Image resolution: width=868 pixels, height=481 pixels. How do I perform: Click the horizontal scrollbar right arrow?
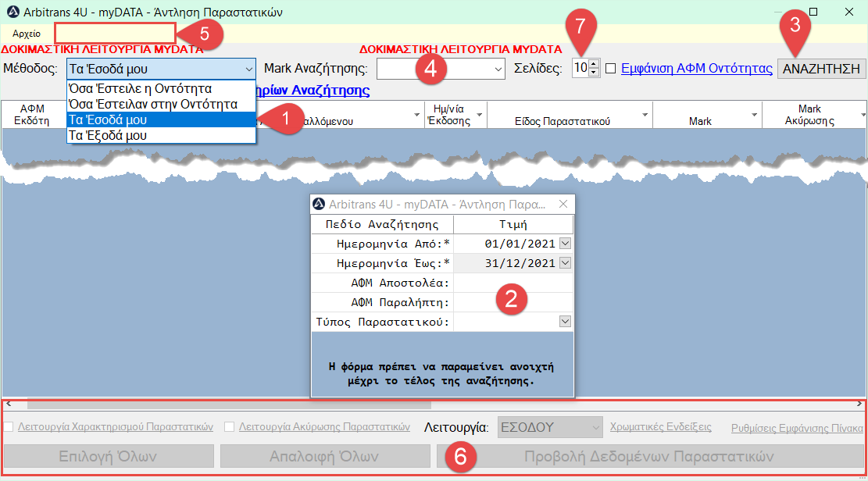[x=859, y=404]
